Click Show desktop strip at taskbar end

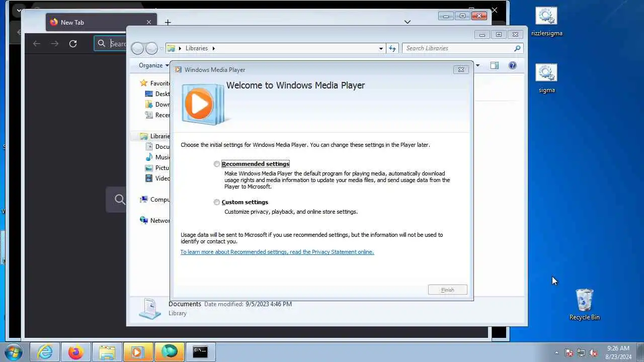(x=640, y=352)
